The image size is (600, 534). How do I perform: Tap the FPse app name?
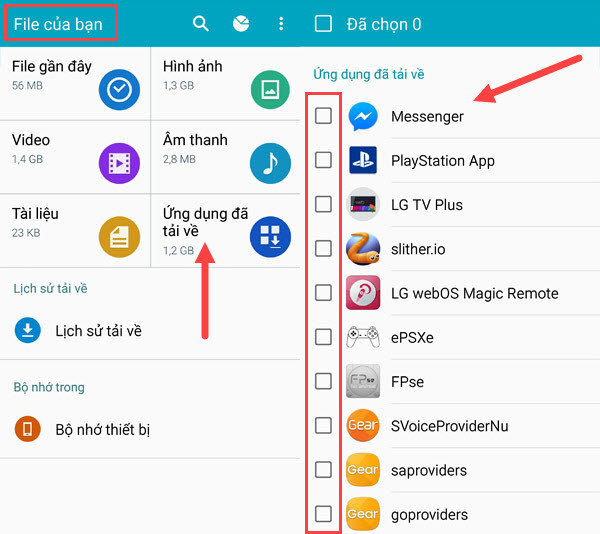410,382
